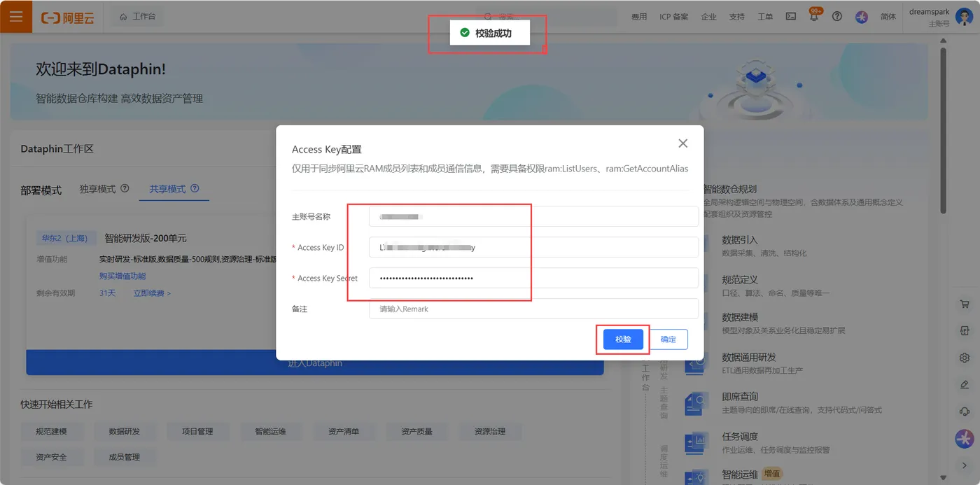
Task: Switch to the 共享模式 tab
Action: pyautogui.click(x=167, y=189)
